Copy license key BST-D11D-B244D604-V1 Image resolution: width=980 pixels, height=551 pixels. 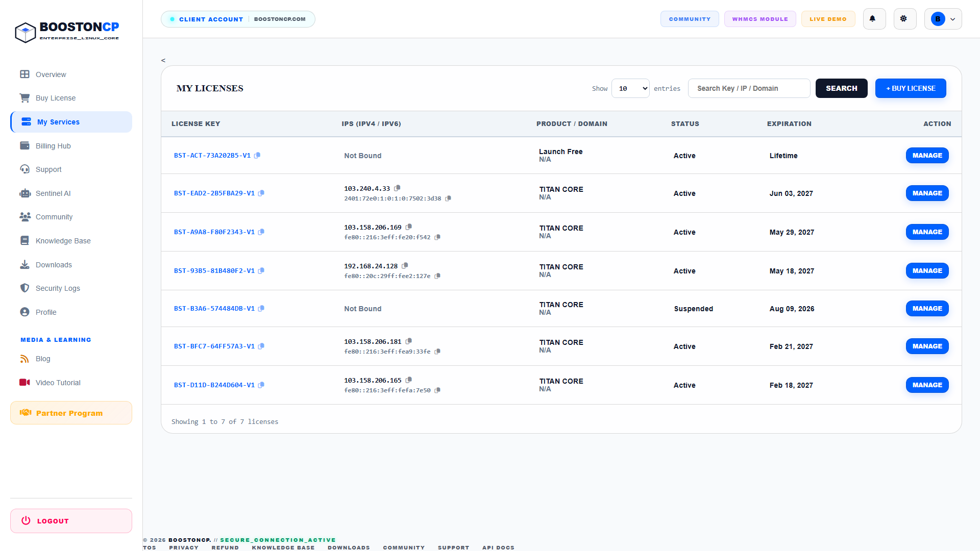(x=261, y=385)
